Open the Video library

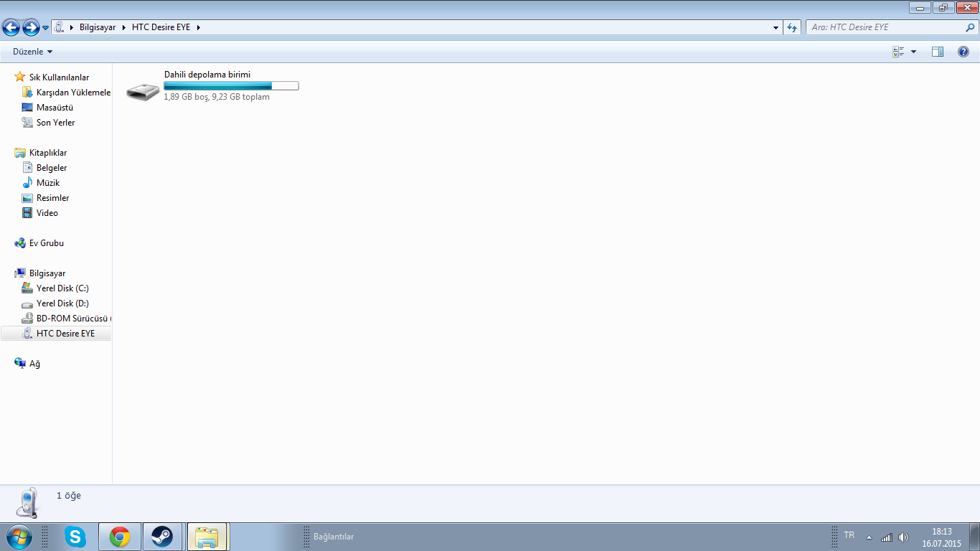coord(47,213)
